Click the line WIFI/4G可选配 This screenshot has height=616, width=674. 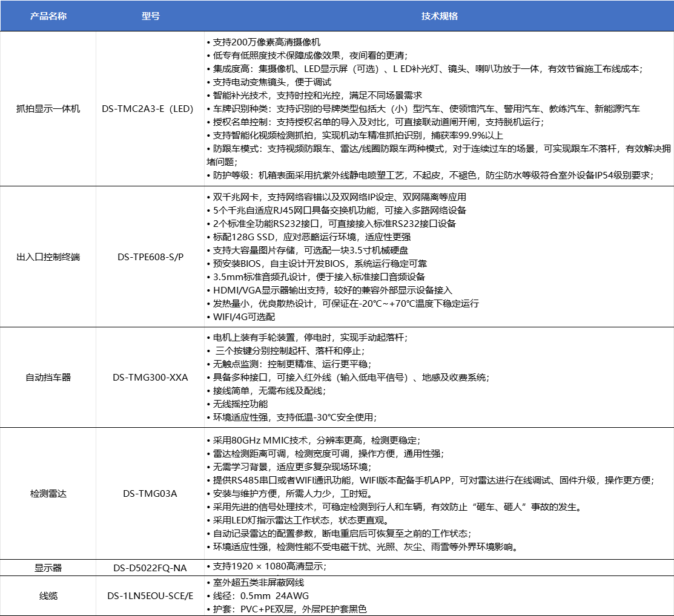tap(241, 317)
